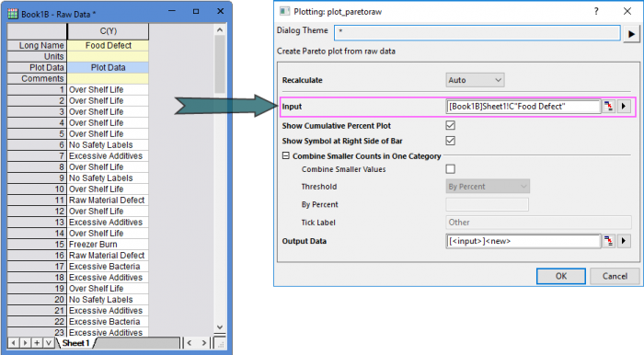Enable Combine Smaller Values checkbox
Screen dimensions: 644x355
pyautogui.click(x=450, y=168)
